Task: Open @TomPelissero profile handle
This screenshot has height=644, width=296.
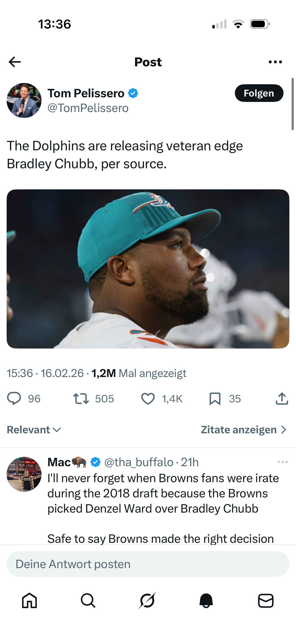Action: coord(88,108)
